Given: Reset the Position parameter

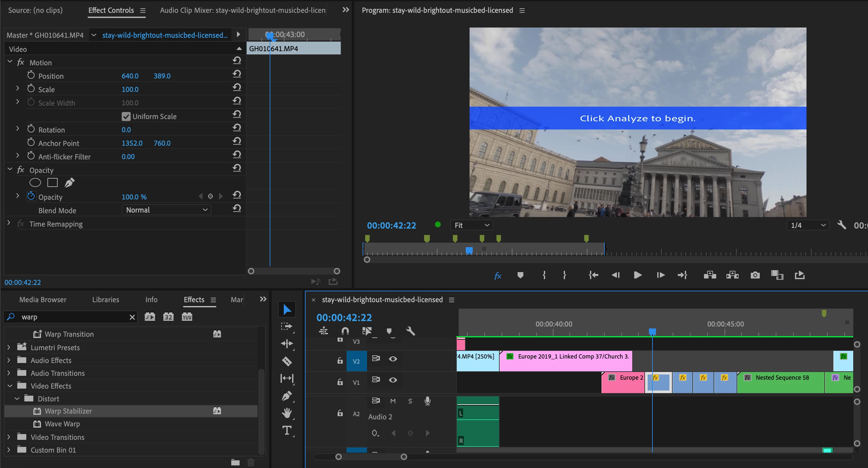Looking at the screenshot, I should [237, 74].
